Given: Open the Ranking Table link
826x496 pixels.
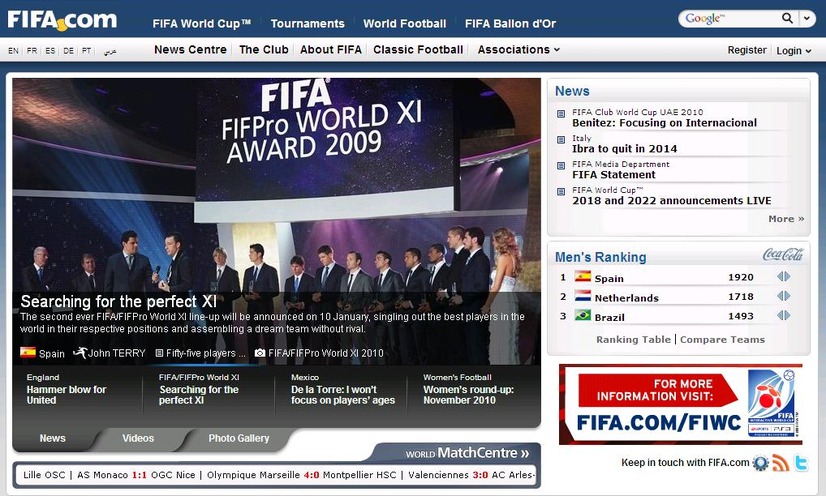Looking at the screenshot, I should point(633,340).
